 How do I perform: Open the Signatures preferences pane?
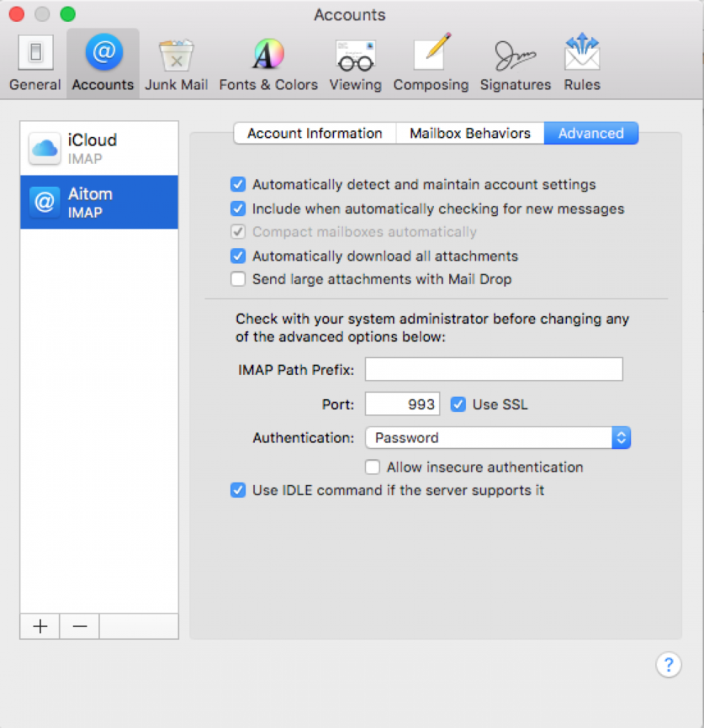pos(515,64)
